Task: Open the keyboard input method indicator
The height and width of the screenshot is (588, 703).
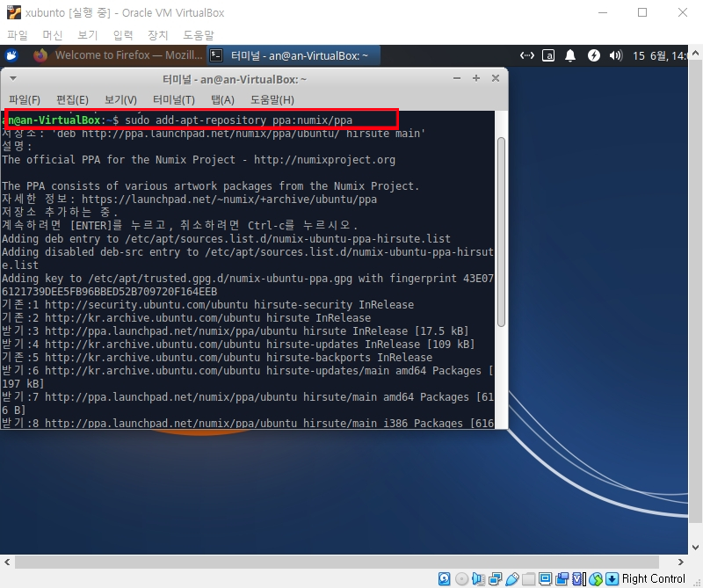Action: pyautogui.click(x=548, y=55)
